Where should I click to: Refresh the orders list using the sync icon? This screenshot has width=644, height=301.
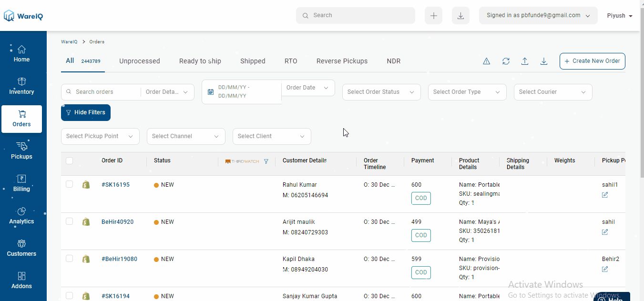pos(506,61)
